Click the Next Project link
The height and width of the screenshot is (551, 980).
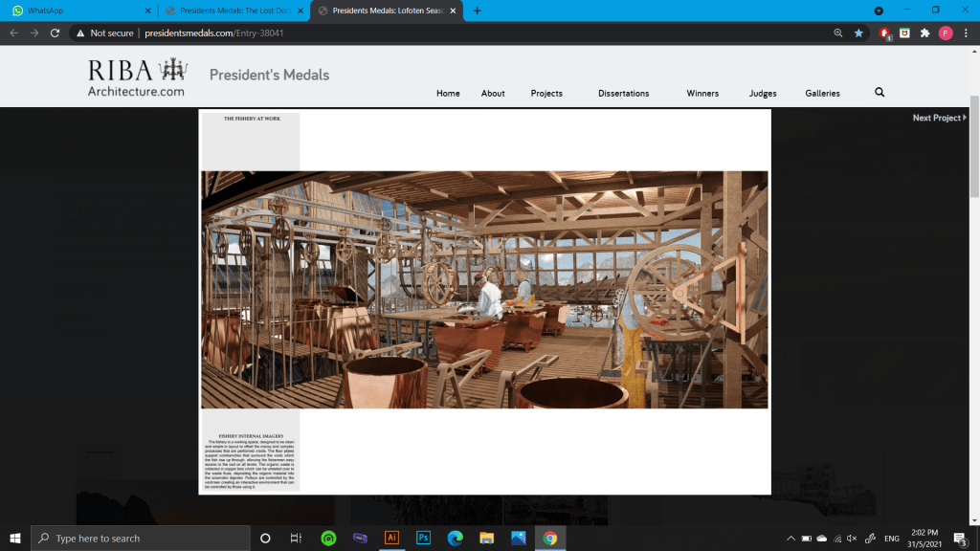[939, 118]
